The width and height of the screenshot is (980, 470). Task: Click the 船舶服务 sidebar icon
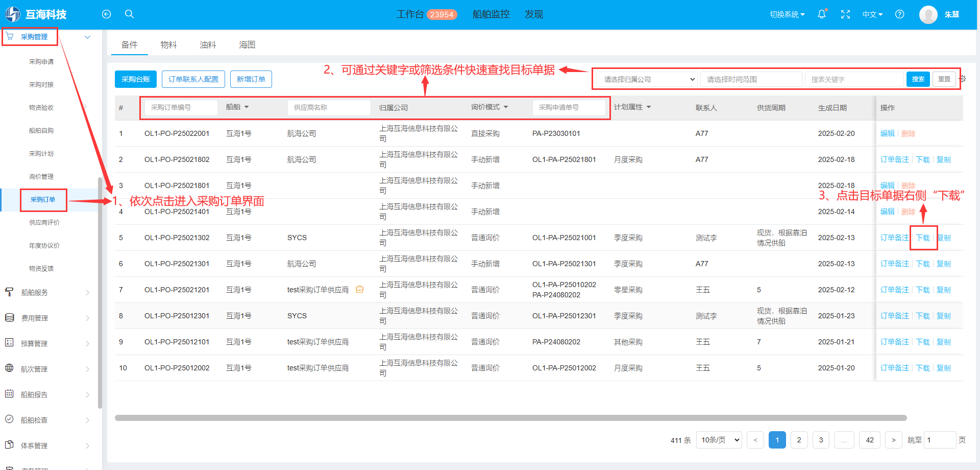(x=9, y=292)
